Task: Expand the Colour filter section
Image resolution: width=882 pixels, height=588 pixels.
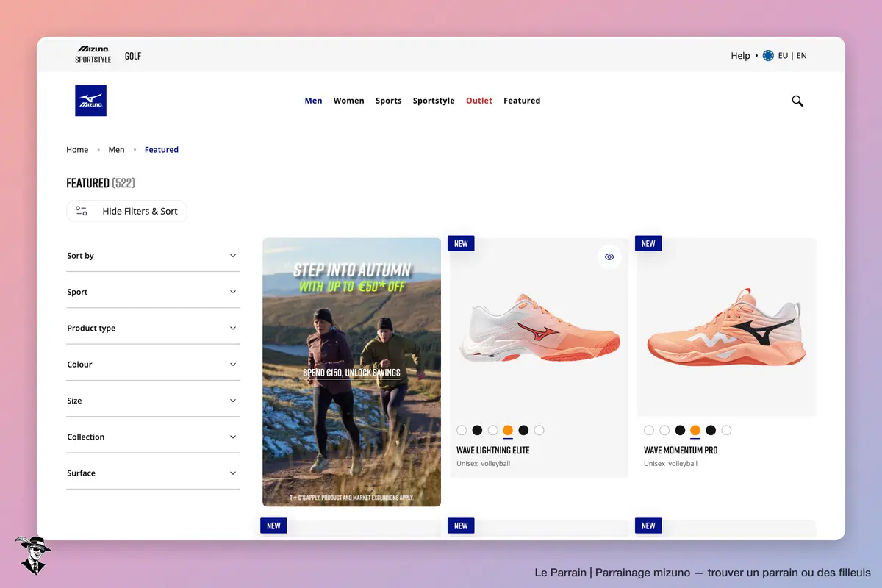Action: pyautogui.click(x=153, y=365)
